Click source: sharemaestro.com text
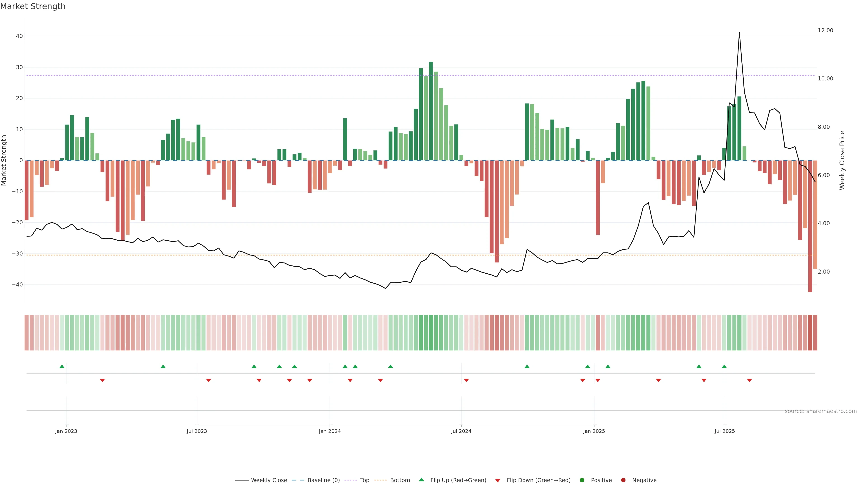 tap(821, 411)
